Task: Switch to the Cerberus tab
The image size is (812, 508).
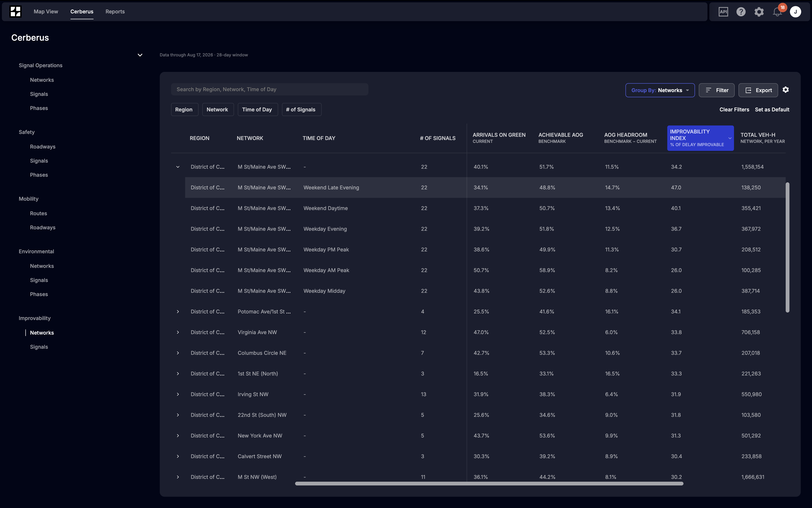Action: (x=82, y=12)
